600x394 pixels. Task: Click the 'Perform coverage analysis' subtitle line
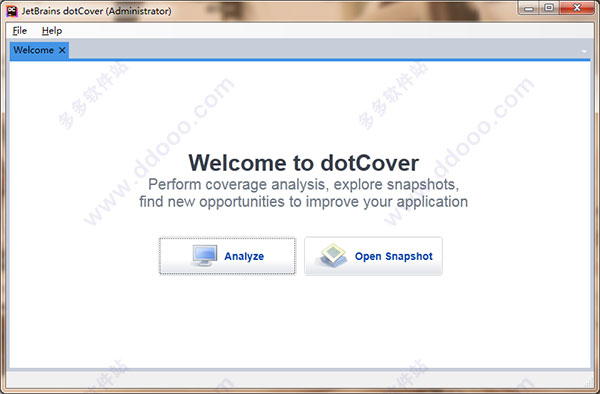303,185
